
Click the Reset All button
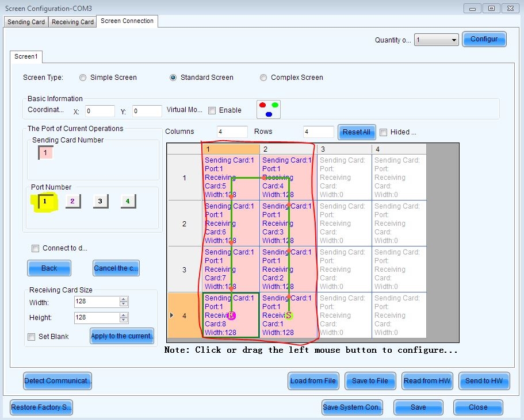coord(357,132)
